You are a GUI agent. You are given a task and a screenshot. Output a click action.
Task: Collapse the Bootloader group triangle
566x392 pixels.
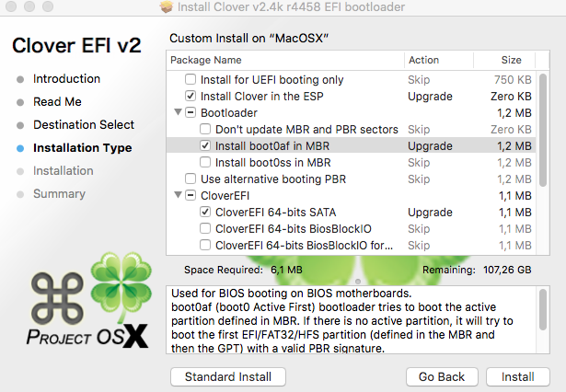tap(175, 112)
